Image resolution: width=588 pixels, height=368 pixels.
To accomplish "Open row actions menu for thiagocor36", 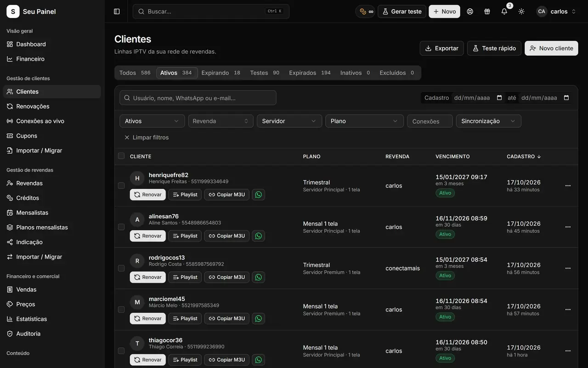I will [x=568, y=351].
